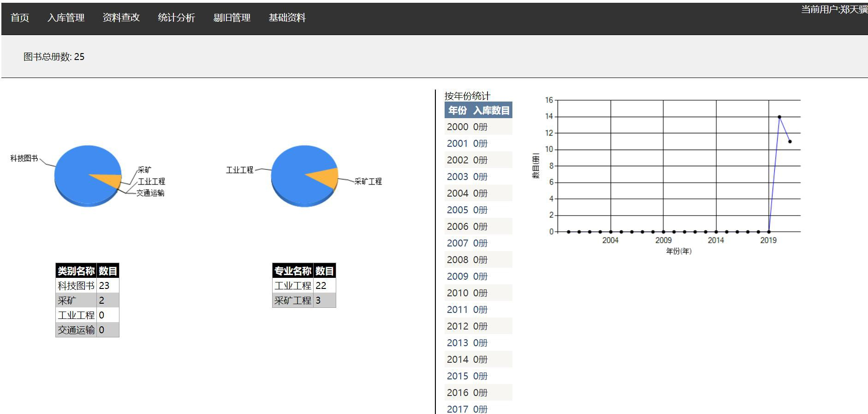This screenshot has width=868, height=414.
Task: Select the year 2016 row
Action: click(x=478, y=393)
